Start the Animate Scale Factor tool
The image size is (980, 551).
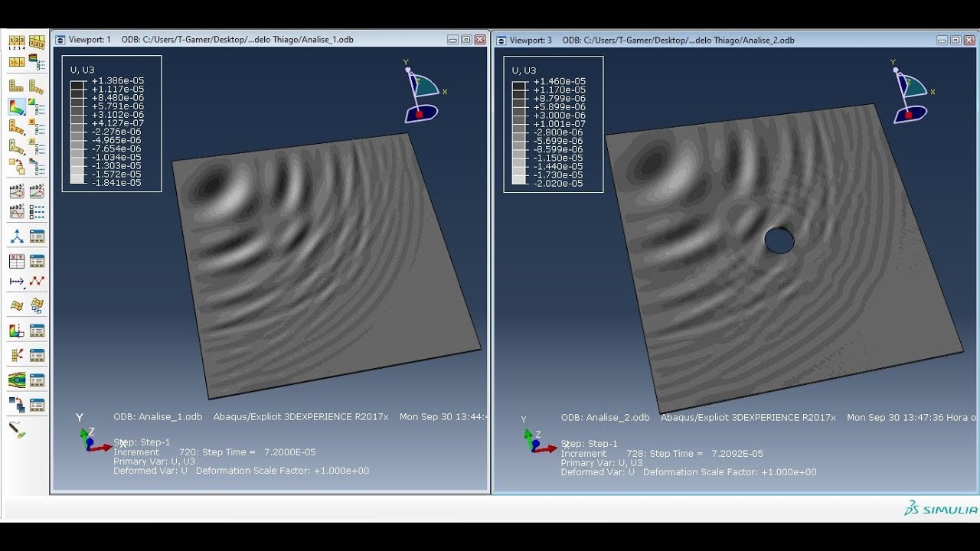click(x=17, y=191)
